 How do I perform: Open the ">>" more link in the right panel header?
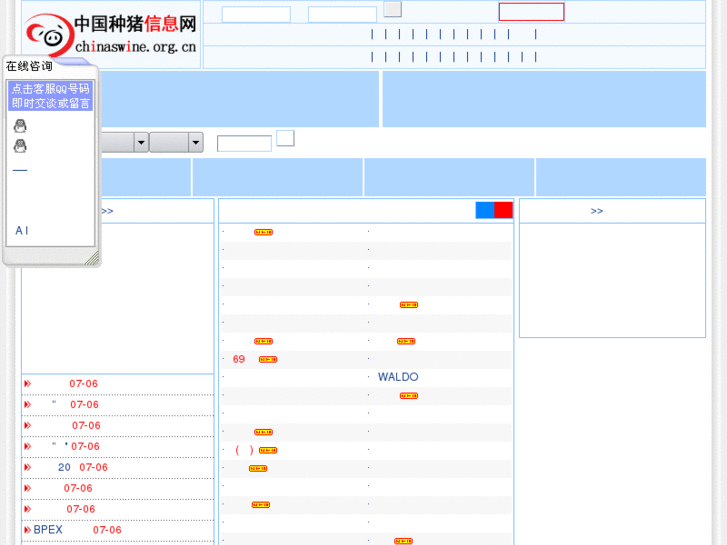tap(597, 211)
